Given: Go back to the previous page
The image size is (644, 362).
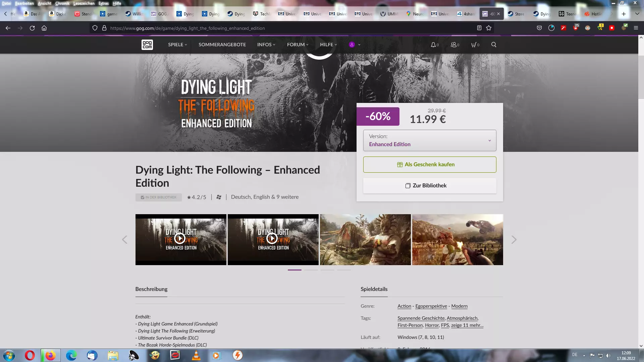Looking at the screenshot, I should [8, 28].
